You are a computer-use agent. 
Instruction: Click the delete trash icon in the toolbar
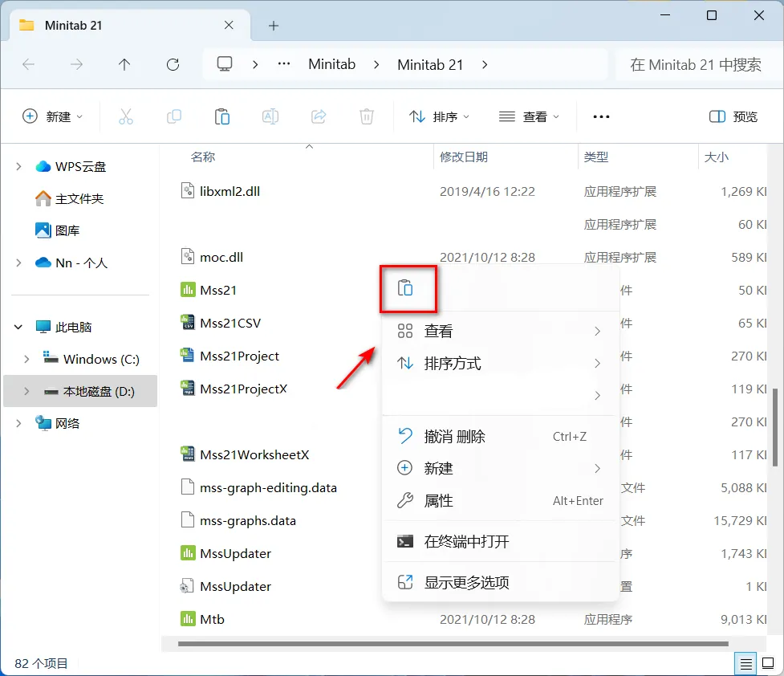coord(367,116)
